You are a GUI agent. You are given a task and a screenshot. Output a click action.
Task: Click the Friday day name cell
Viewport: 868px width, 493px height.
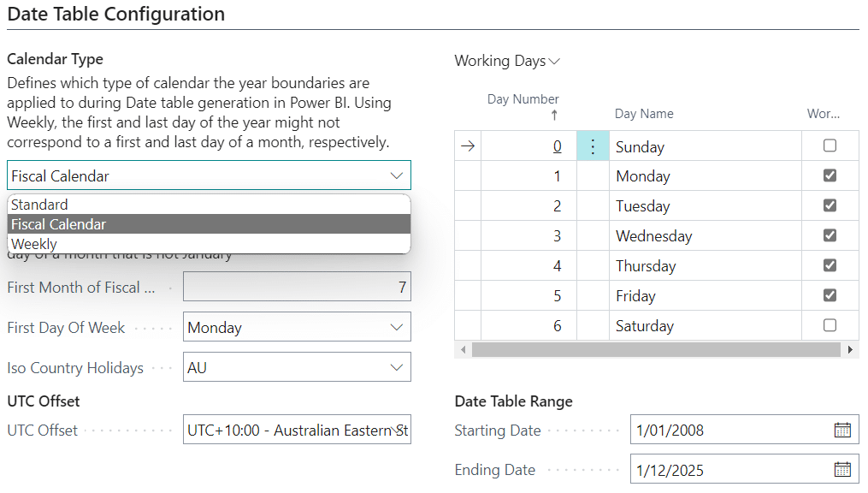click(706, 296)
